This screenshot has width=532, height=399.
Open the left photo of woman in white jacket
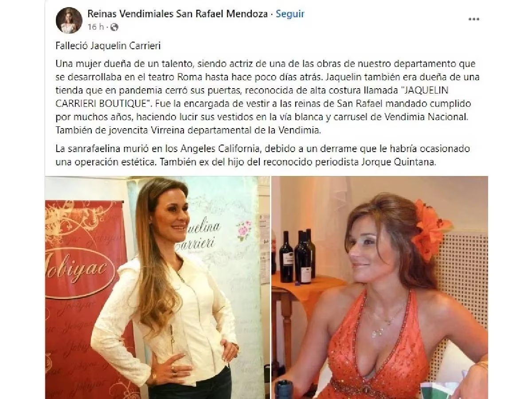(x=157, y=287)
